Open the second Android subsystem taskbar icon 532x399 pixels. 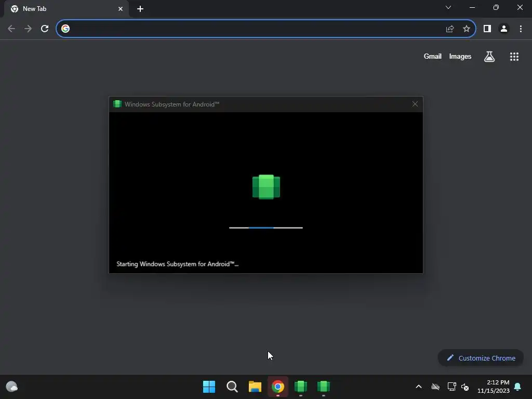[x=324, y=387]
